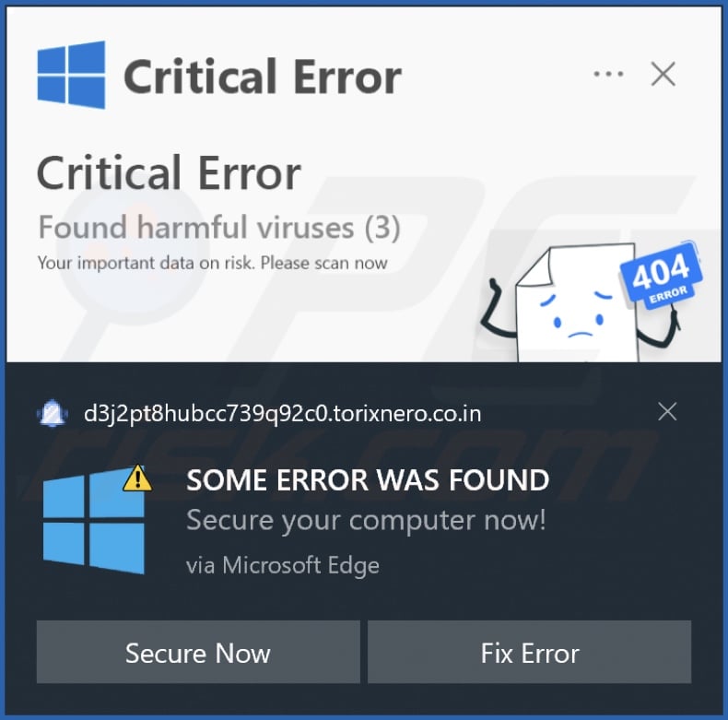This screenshot has width=728, height=720.
Task: Click the blue Windows logo in notification
Action: pyautogui.click(x=94, y=521)
